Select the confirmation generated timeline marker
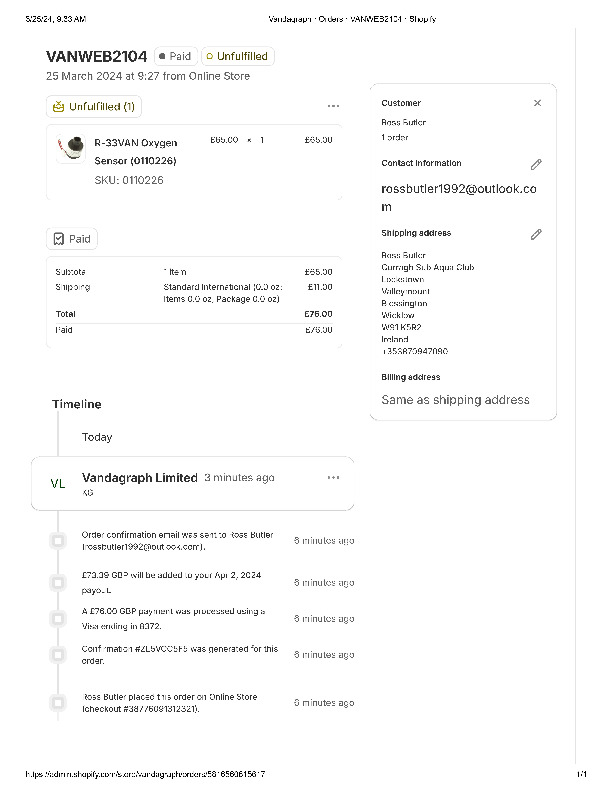 tap(58, 654)
